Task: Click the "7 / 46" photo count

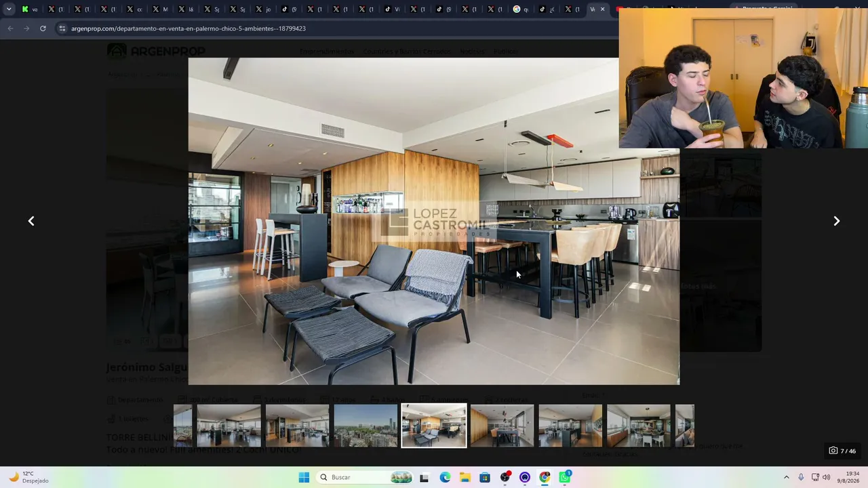Action: 848,451
